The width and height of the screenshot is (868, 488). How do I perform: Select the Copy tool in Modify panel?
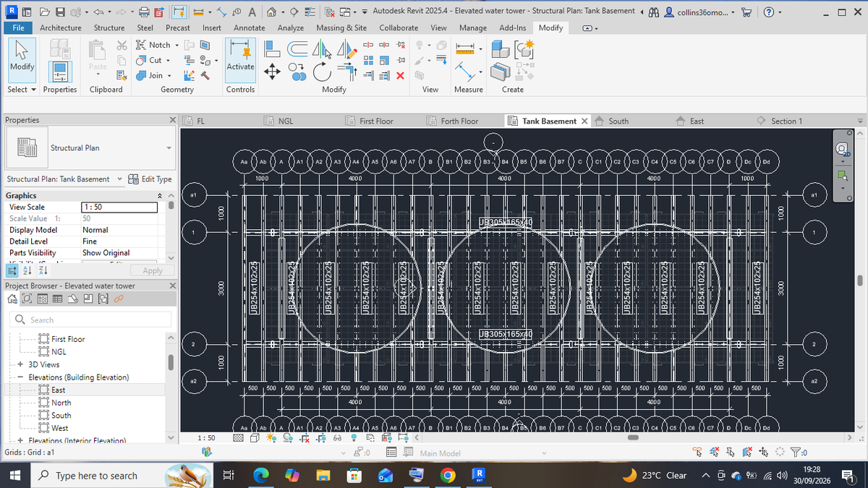coord(297,72)
